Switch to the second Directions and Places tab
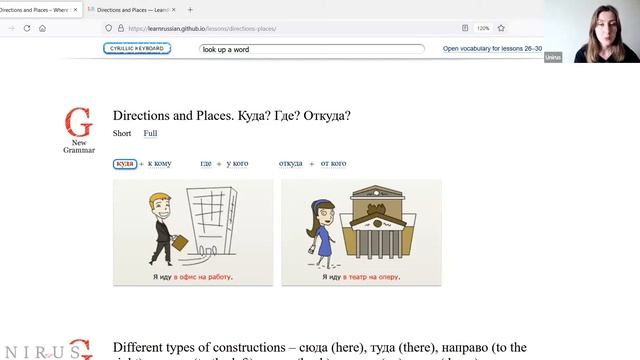Viewport: 640px width, 360px height. (x=131, y=10)
